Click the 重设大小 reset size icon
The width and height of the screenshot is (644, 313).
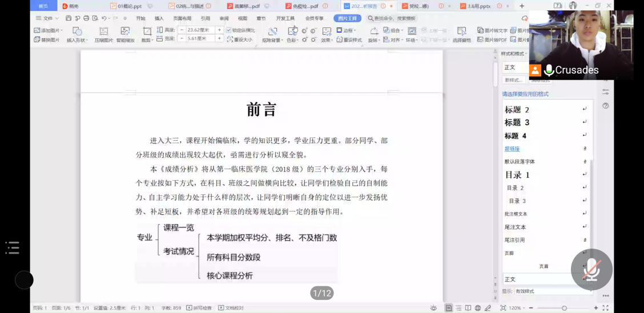click(239, 39)
